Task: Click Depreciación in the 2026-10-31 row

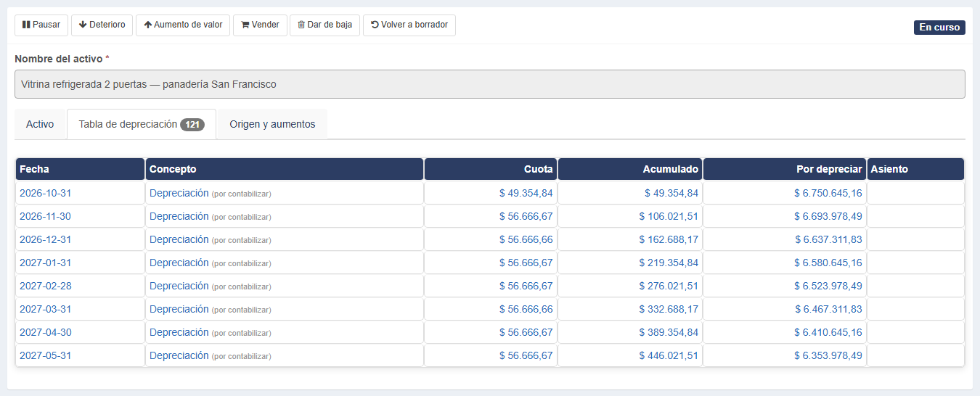Action: click(179, 193)
